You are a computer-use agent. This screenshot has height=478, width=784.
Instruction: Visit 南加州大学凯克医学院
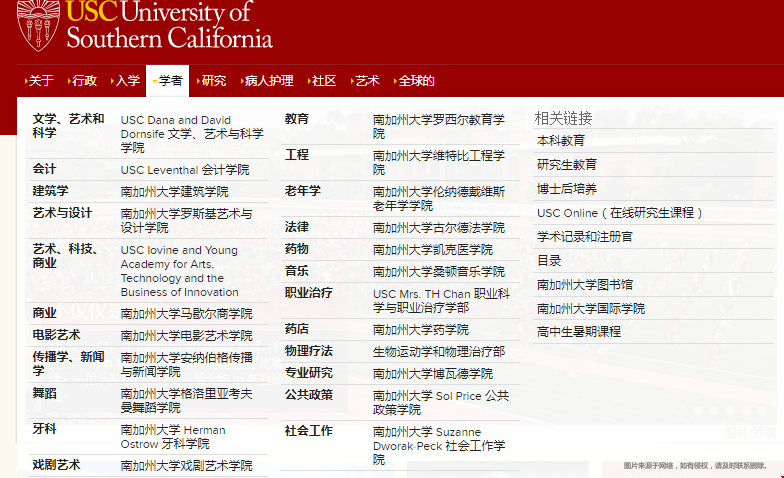click(x=433, y=250)
